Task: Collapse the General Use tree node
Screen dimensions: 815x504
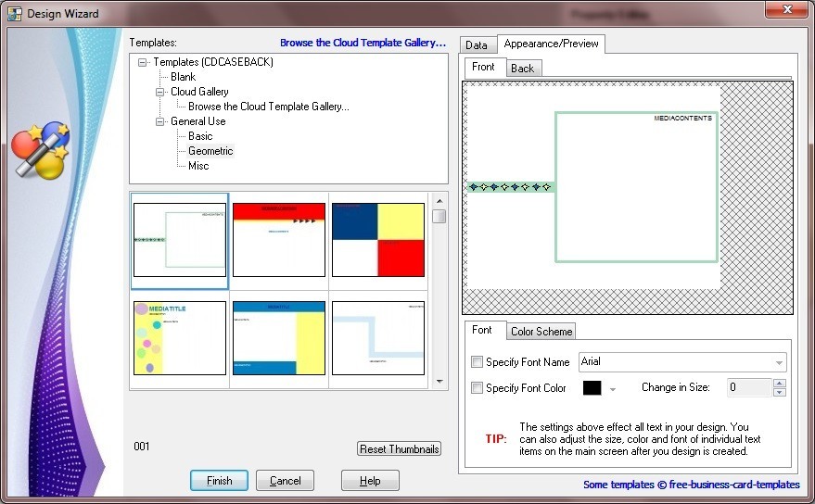Action: (159, 121)
